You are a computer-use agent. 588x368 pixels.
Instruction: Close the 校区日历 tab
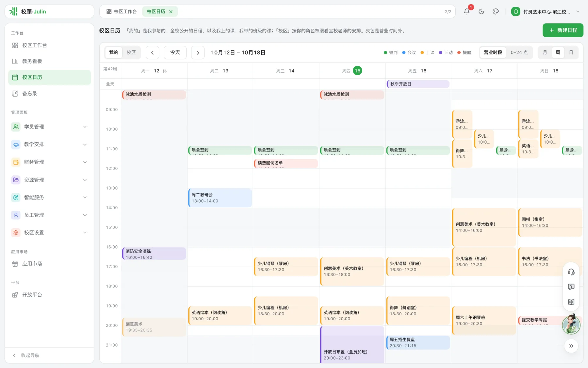(x=171, y=11)
